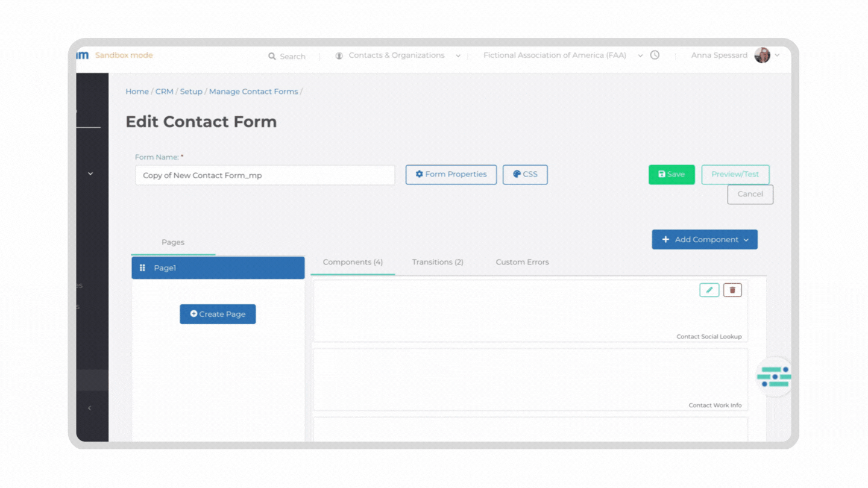Image resolution: width=868 pixels, height=488 pixels.
Task: Collapse the sidebar with the arrow
Action: [x=89, y=408]
